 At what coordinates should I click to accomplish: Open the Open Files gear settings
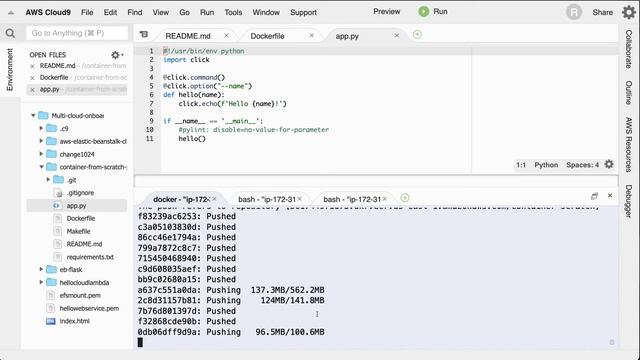tap(117, 55)
